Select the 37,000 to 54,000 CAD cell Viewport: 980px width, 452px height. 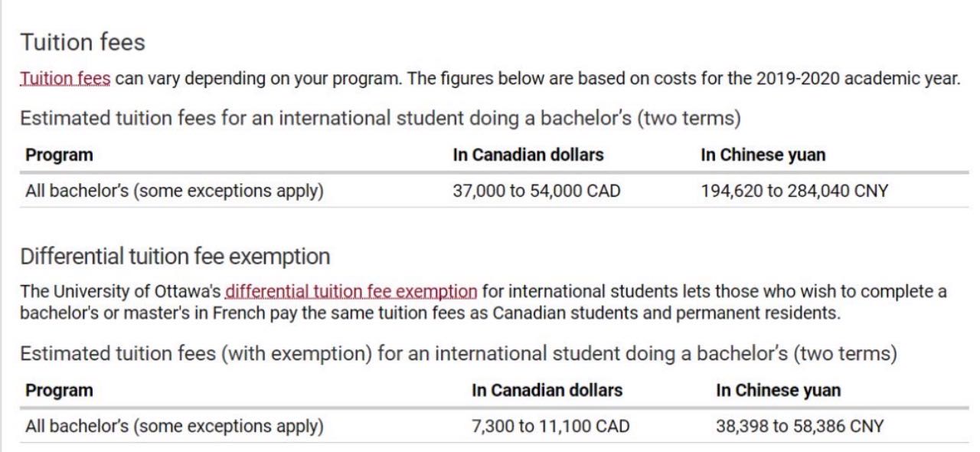[537, 191]
